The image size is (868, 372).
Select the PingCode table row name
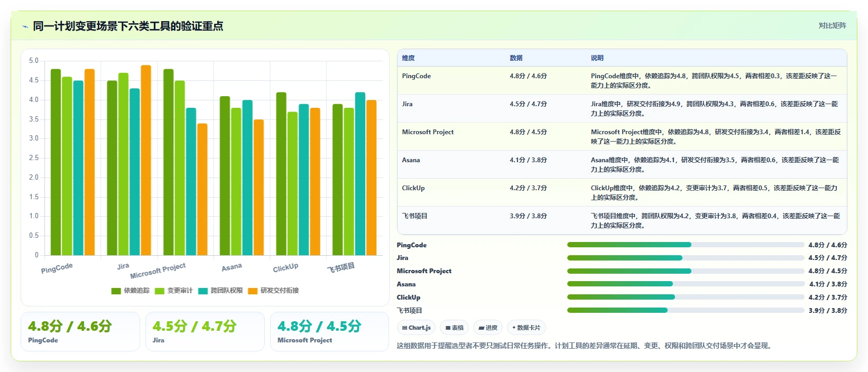pyautogui.click(x=416, y=76)
